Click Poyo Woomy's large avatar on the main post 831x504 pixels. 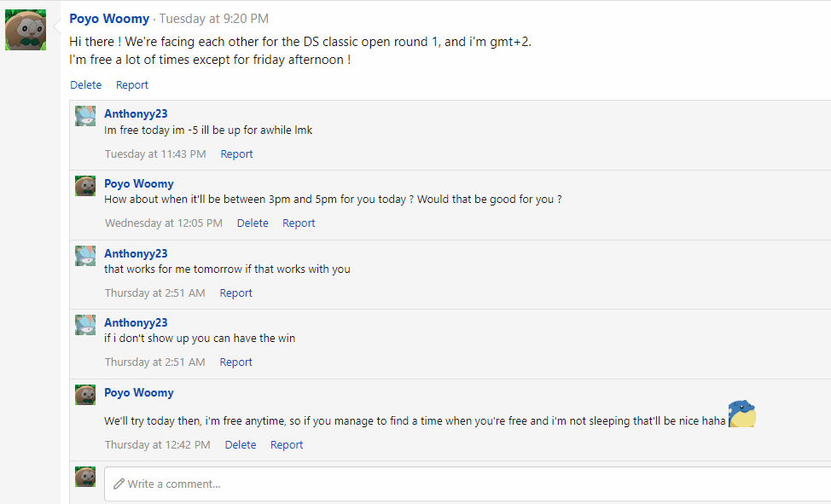26,30
